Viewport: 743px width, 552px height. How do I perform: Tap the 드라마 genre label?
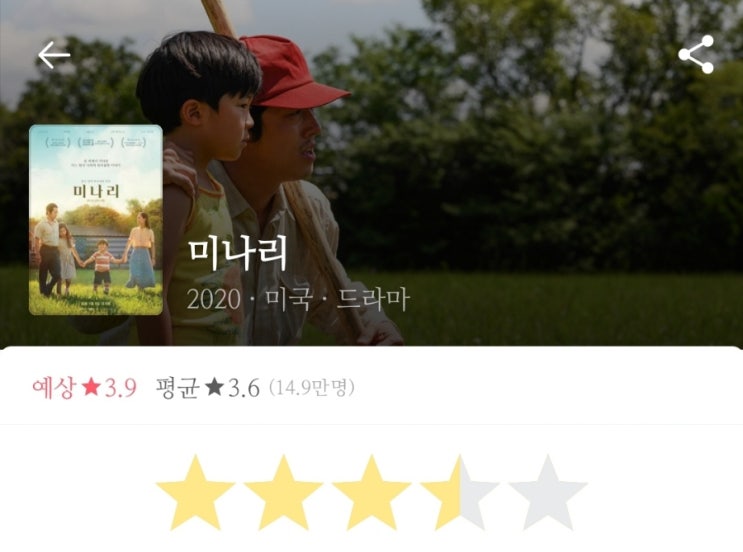click(x=373, y=299)
